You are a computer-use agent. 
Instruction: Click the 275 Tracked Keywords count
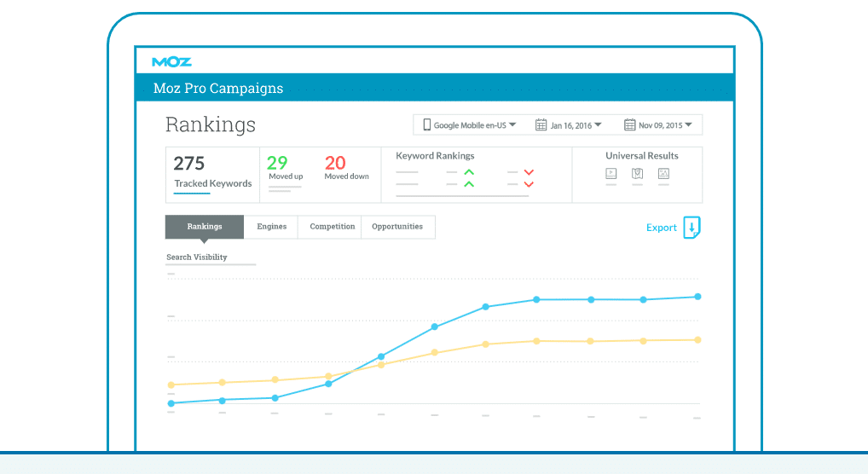[188, 164]
